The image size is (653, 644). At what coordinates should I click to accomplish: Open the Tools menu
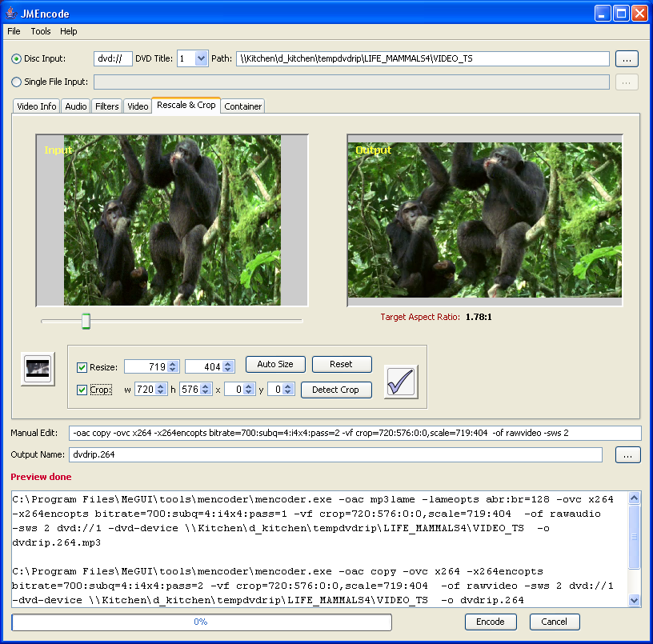(40, 31)
